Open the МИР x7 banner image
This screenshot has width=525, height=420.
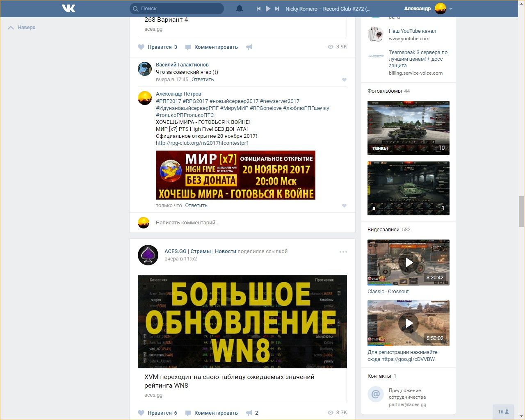tap(235, 175)
